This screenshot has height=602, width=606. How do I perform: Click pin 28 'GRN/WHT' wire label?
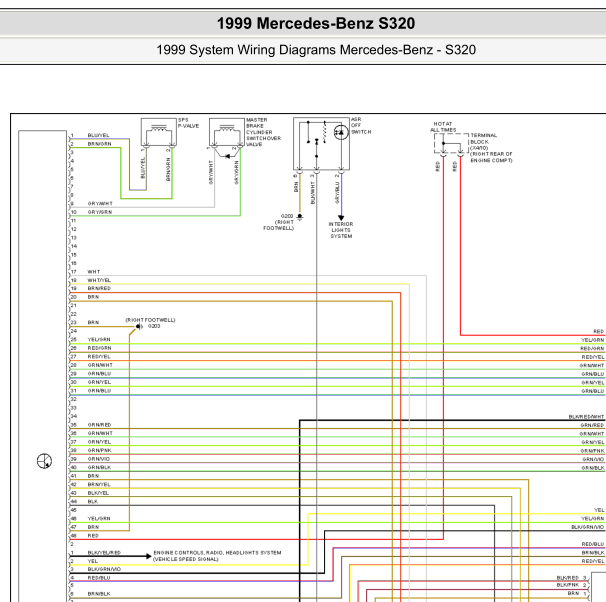point(100,365)
